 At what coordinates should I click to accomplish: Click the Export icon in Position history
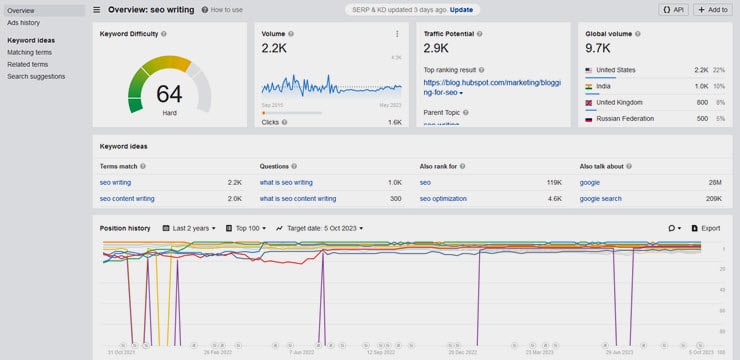point(695,228)
